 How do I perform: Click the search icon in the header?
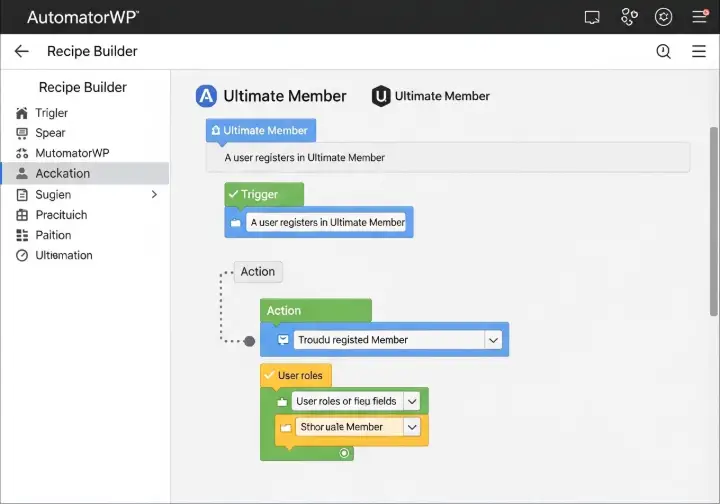tap(663, 52)
